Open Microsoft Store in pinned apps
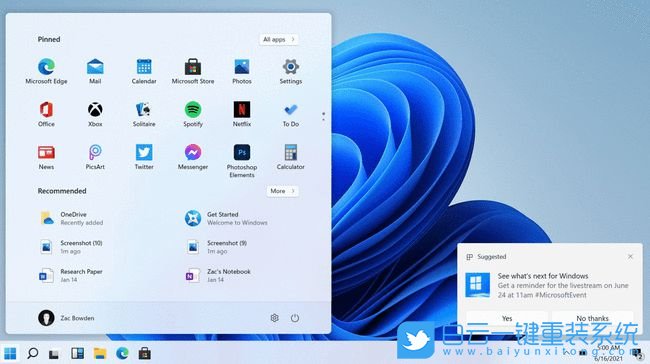Image resolution: width=650 pixels, height=364 pixels. 193,71
